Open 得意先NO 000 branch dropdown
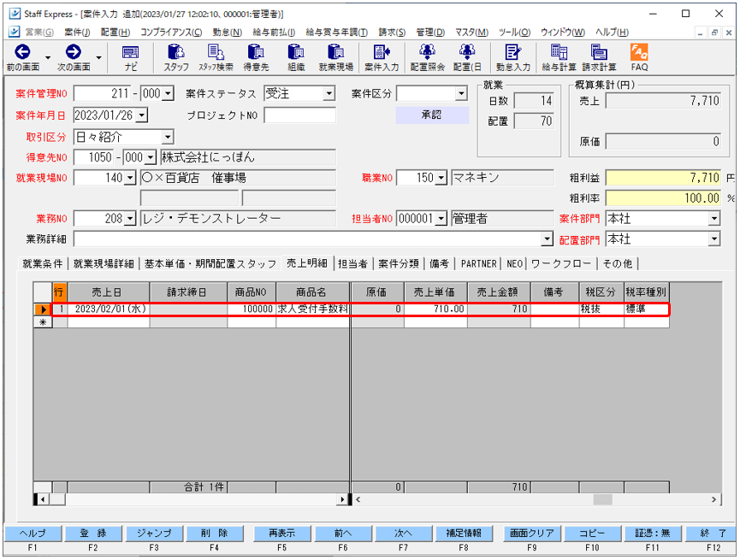The width and height of the screenshot is (740, 560). tap(150, 157)
